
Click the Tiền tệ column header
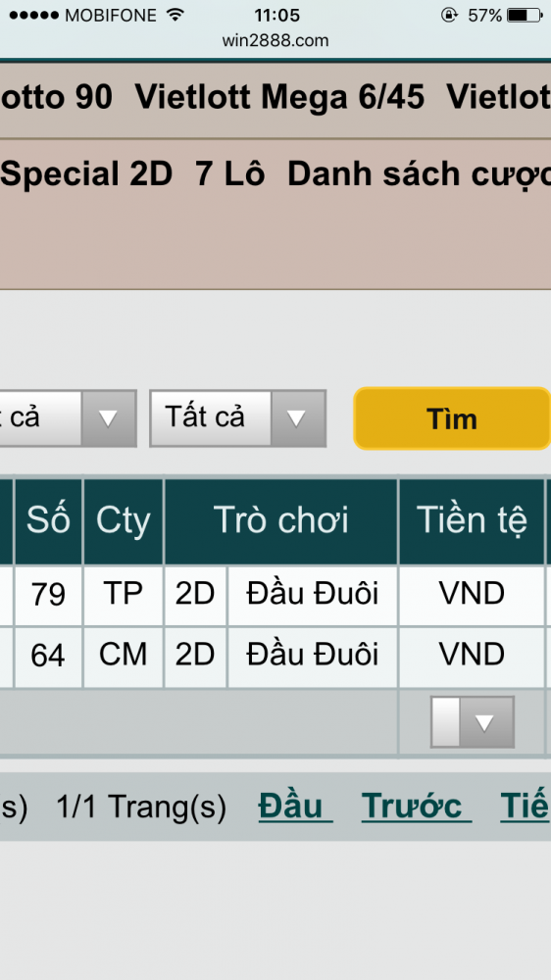472,520
